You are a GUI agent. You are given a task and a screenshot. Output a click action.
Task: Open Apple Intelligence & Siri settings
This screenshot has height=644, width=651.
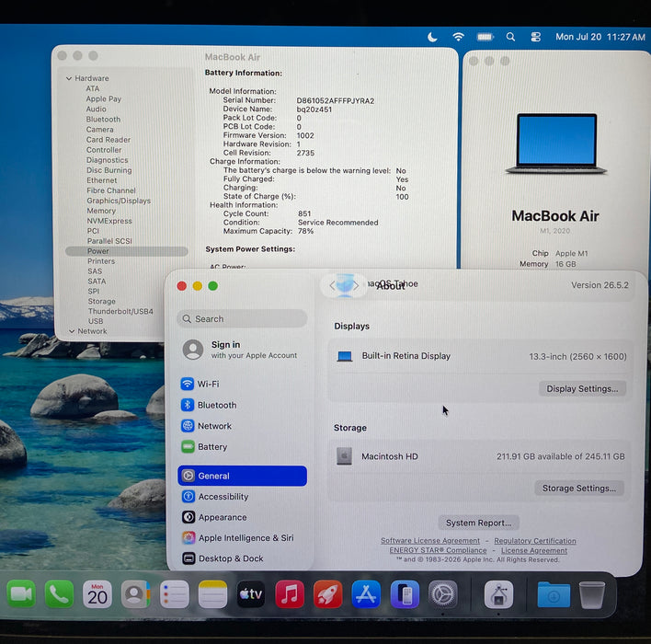pos(243,537)
